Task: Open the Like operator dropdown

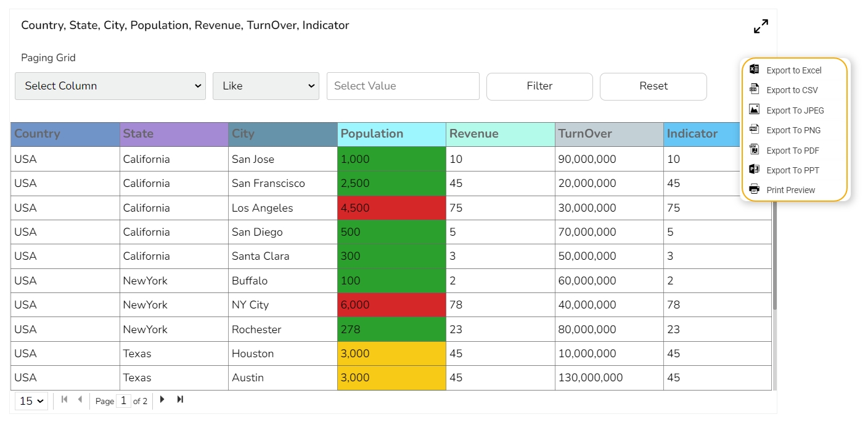Action: (x=266, y=86)
